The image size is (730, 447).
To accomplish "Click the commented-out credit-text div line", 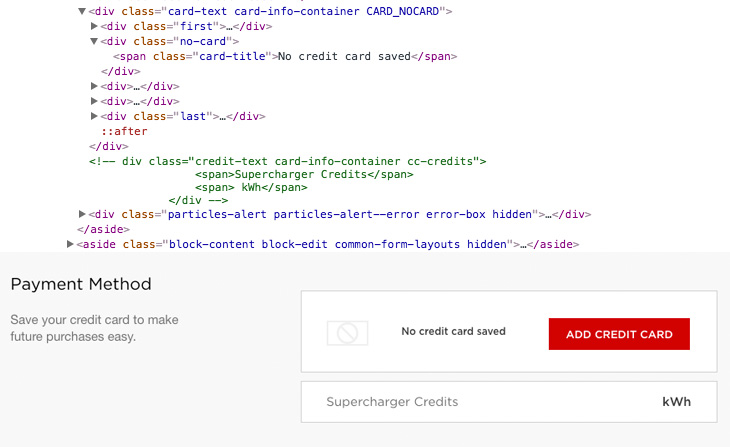I will [288, 161].
